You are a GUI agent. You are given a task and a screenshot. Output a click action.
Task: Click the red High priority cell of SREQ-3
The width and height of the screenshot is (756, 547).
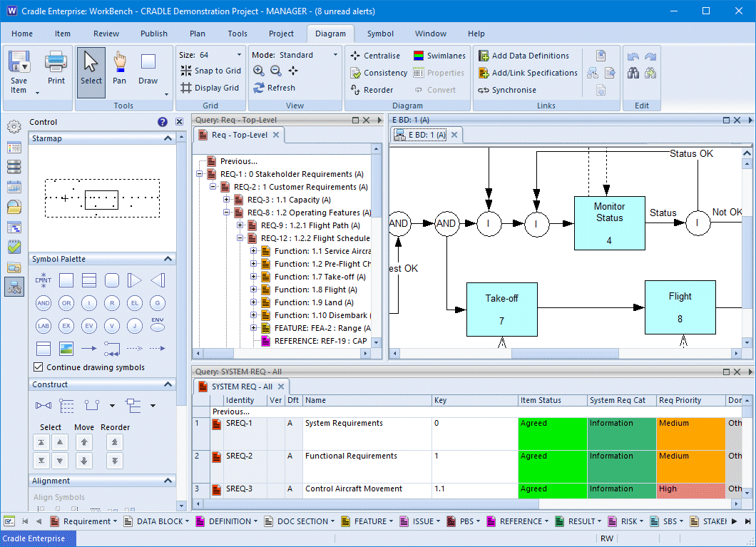691,491
